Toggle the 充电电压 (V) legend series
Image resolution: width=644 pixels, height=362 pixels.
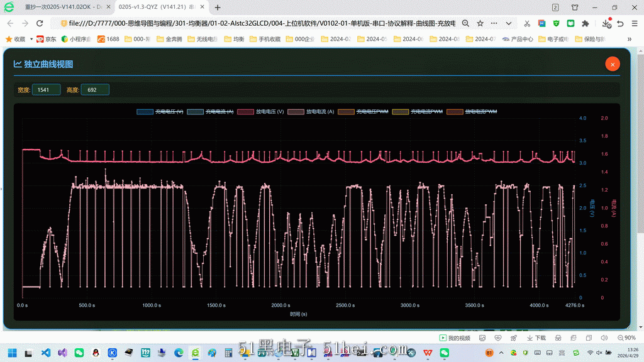point(160,112)
